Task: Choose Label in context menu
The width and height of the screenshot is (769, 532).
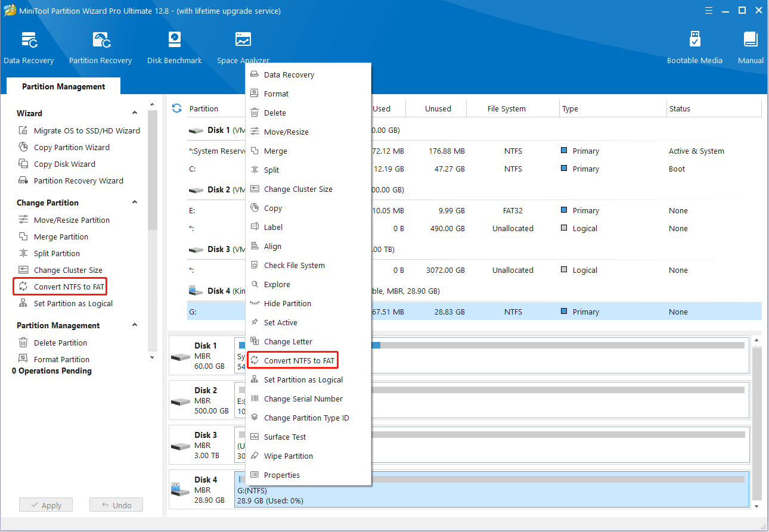Action: click(308, 227)
